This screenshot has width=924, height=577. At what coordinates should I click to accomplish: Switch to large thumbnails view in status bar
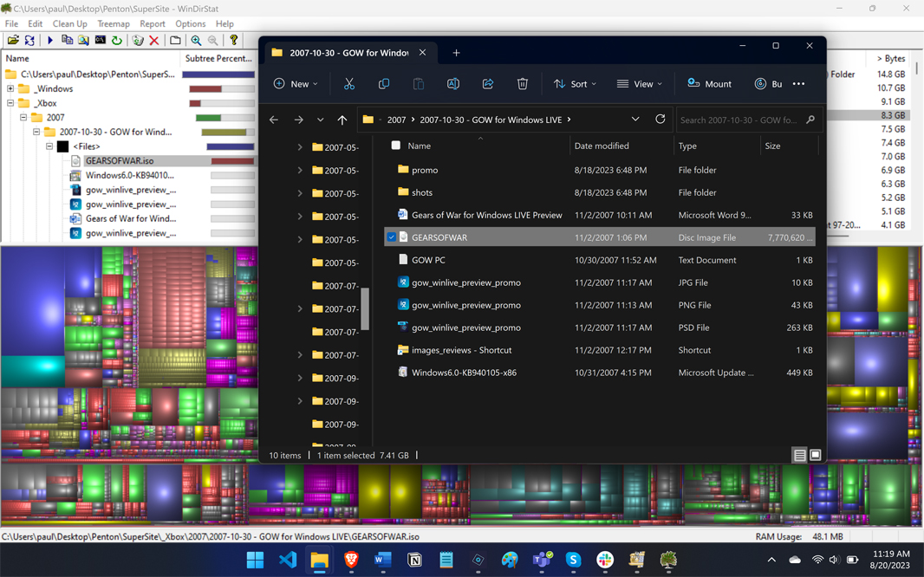[x=816, y=456]
